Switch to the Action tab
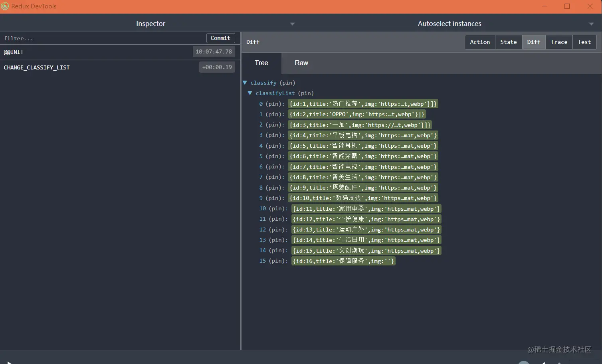This screenshot has width=602, height=364. [480, 42]
